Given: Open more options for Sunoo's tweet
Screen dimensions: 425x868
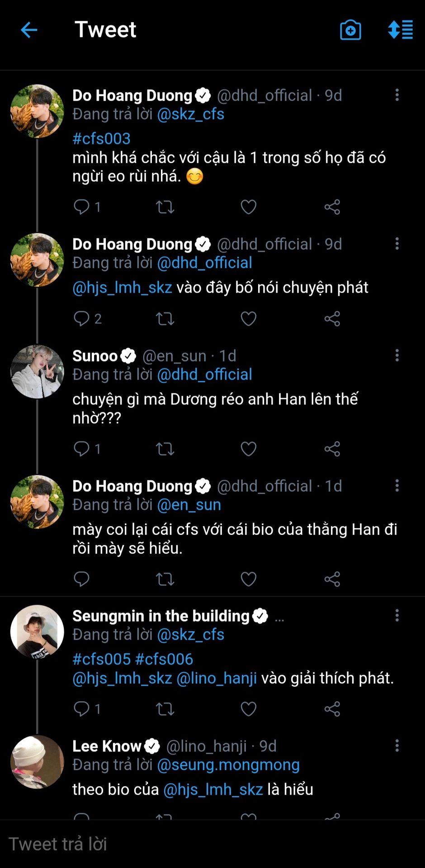Looking at the screenshot, I should click(x=397, y=355).
